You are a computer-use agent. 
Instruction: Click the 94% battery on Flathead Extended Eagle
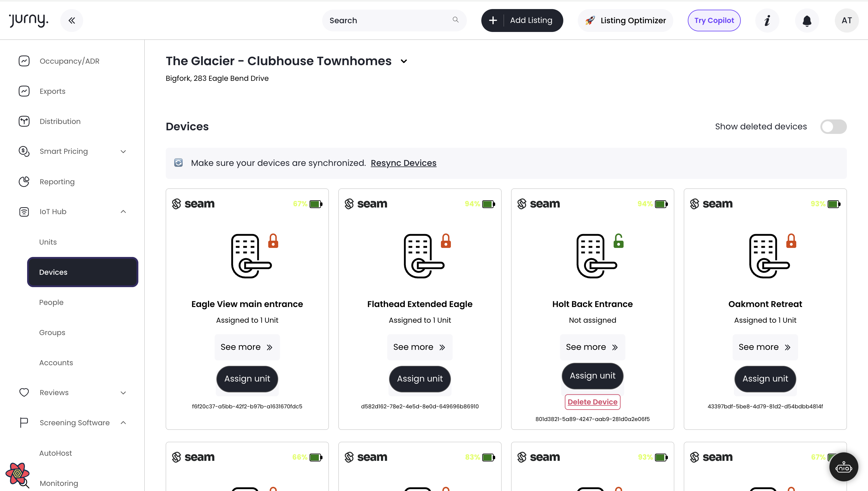tap(489, 204)
